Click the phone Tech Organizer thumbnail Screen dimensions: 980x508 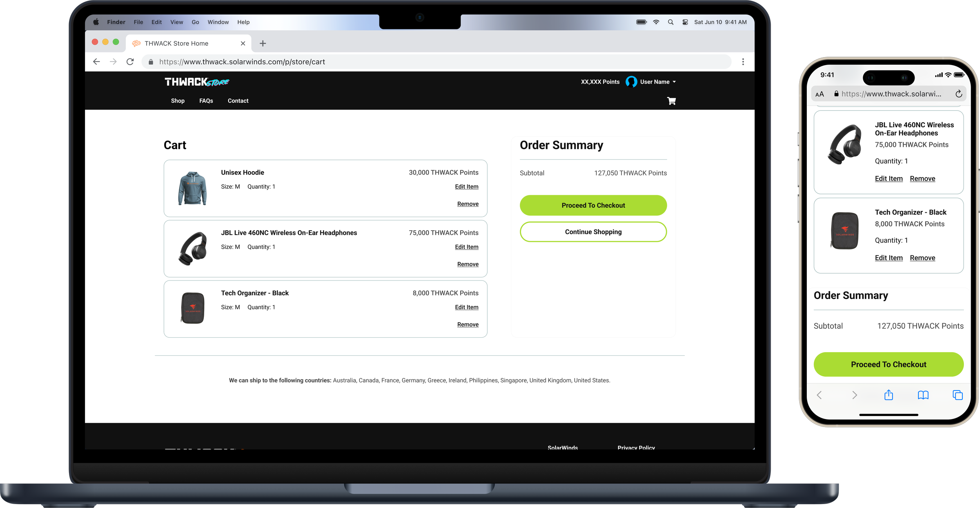click(845, 231)
